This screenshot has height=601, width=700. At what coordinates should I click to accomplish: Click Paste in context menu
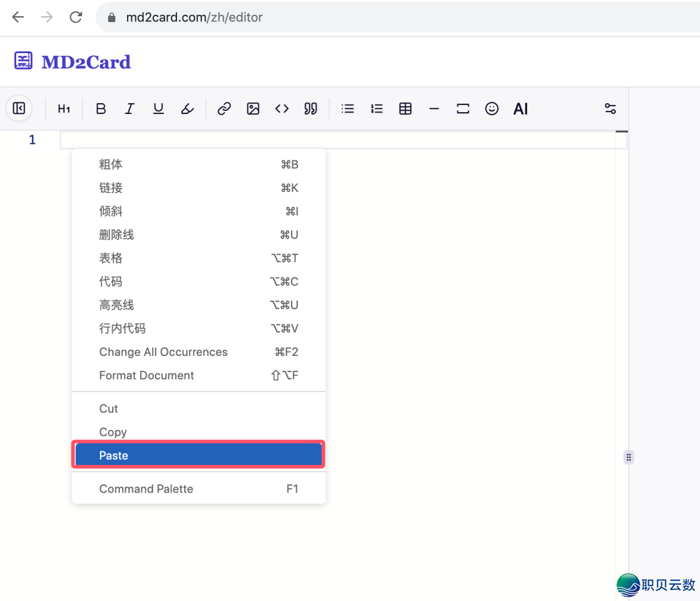click(199, 455)
